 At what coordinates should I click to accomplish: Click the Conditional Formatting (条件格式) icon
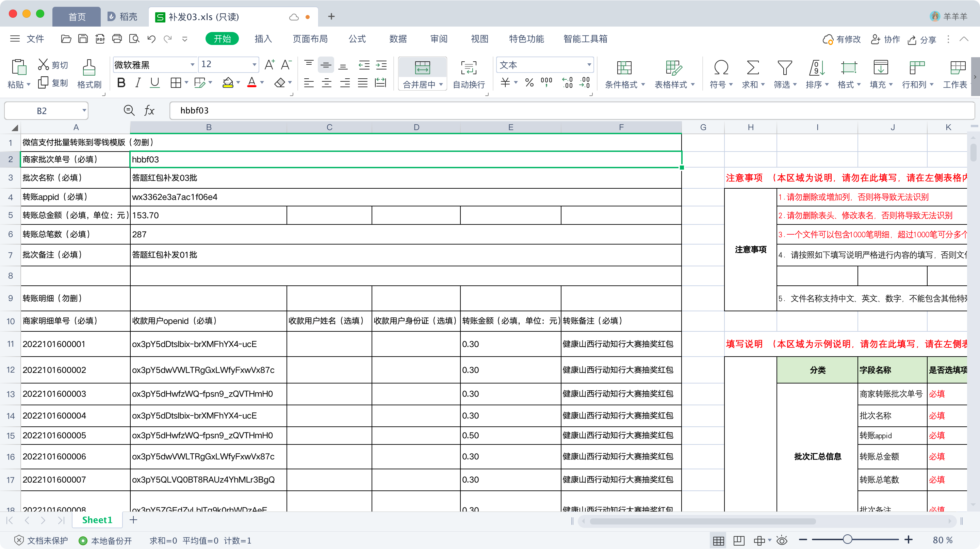(624, 68)
